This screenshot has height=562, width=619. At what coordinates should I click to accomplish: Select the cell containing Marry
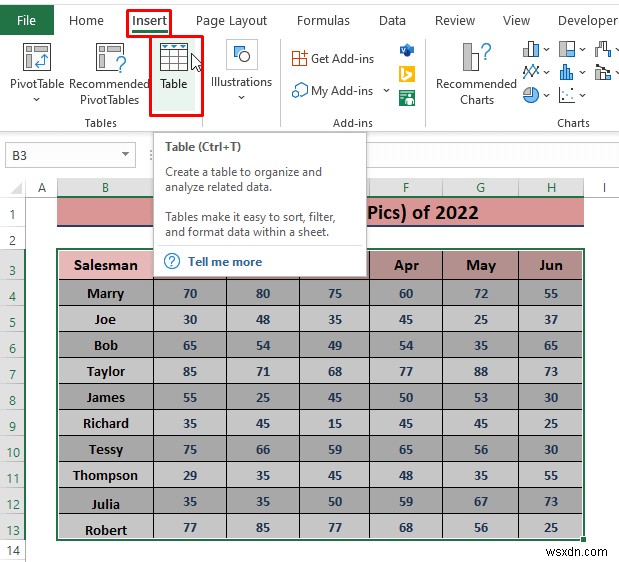tap(106, 293)
